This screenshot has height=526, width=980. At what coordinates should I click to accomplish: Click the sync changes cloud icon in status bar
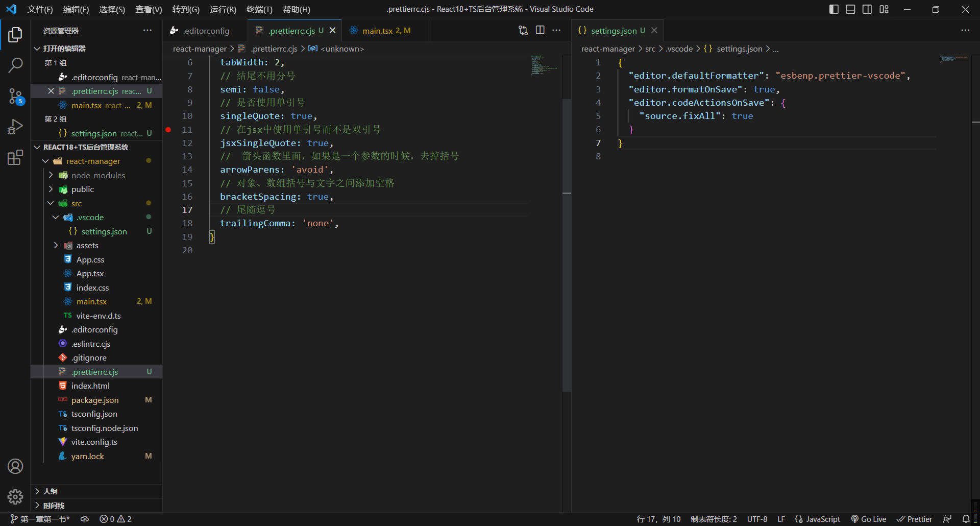(x=85, y=519)
